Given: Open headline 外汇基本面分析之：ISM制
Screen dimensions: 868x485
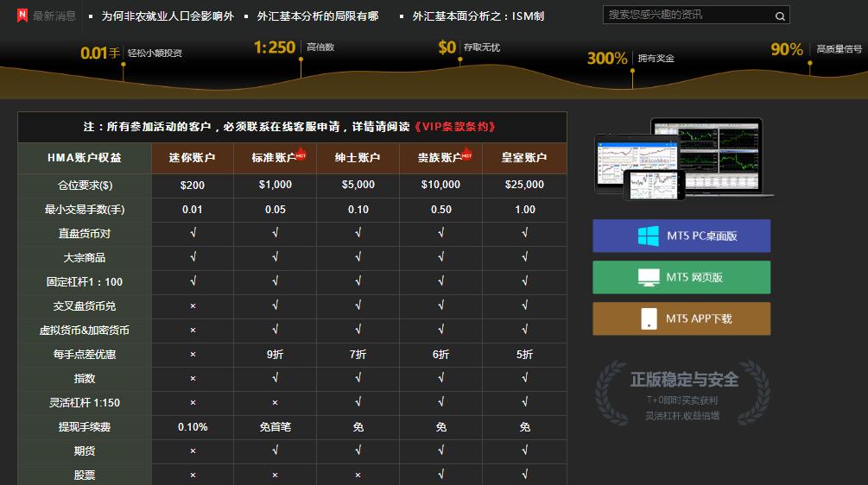Looking at the screenshot, I should [478, 16].
